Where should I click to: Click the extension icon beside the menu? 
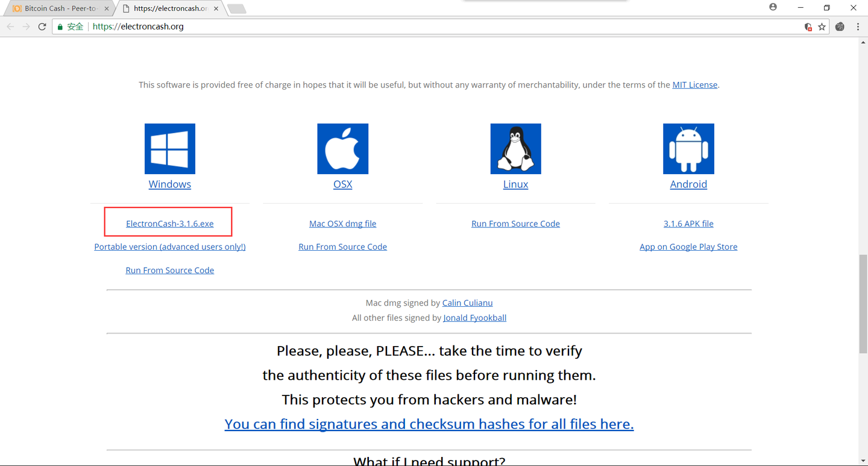tap(840, 27)
